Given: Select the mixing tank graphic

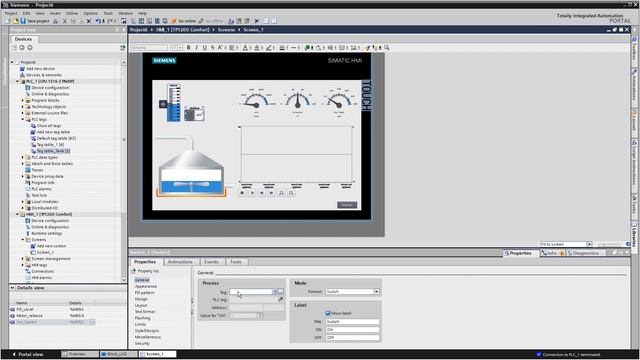Looking at the screenshot, I should pyautogui.click(x=191, y=173).
